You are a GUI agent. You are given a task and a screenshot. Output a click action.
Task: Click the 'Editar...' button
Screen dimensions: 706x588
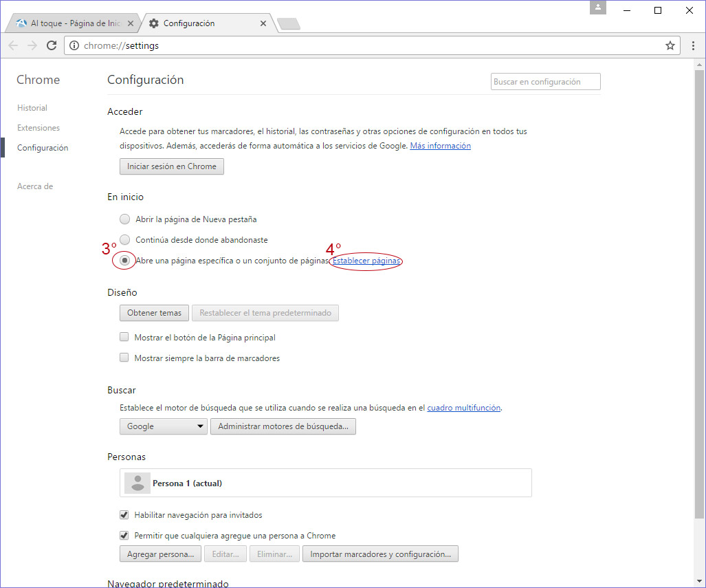pyautogui.click(x=225, y=554)
